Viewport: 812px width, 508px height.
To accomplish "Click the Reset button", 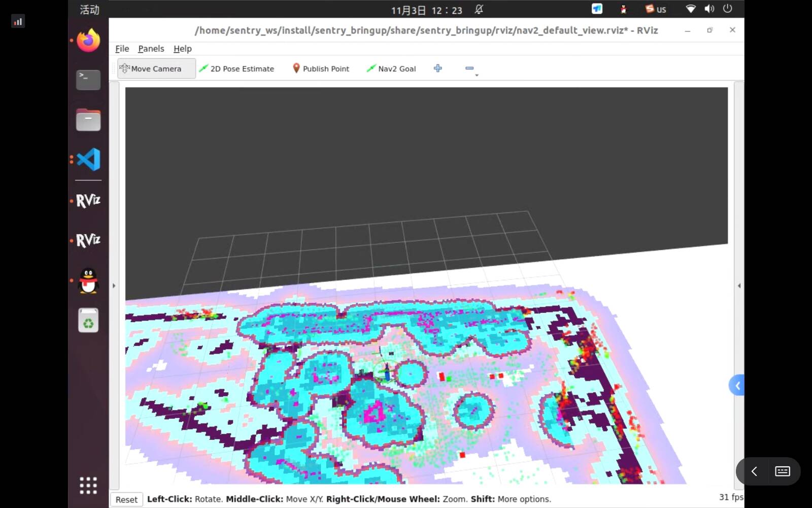I will pos(126,499).
